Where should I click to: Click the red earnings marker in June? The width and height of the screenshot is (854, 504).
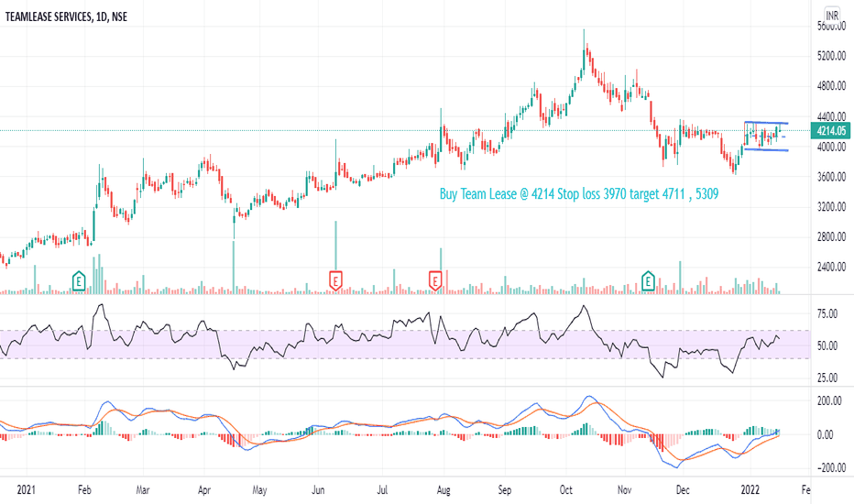336,281
